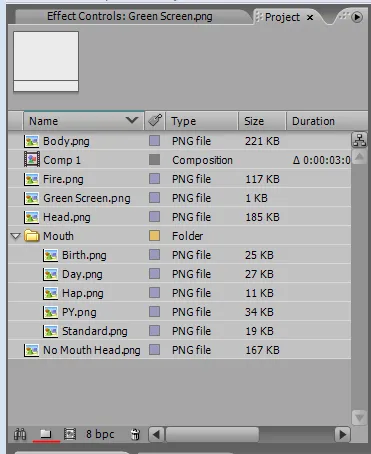Viewport: 371px width, 454px height.
Task: Click the Mouth folder yellow label swatch
Action: [x=154, y=236]
